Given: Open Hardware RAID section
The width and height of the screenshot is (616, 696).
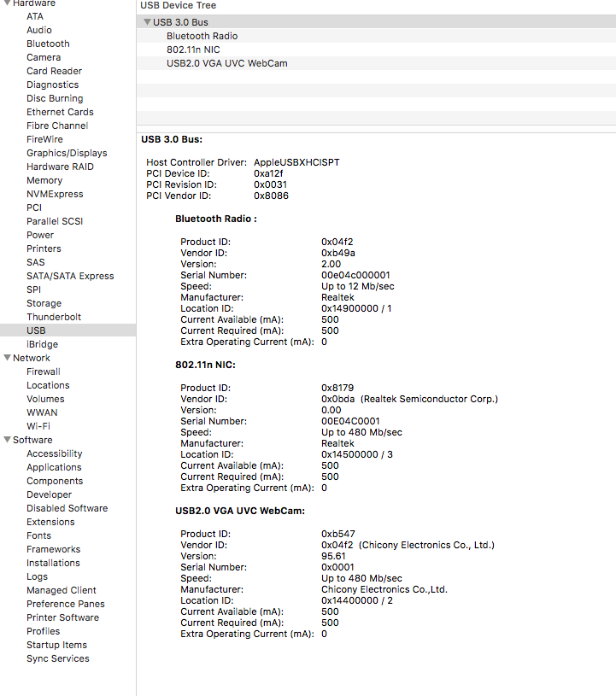Looking at the screenshot, I should tap(60, 167).
